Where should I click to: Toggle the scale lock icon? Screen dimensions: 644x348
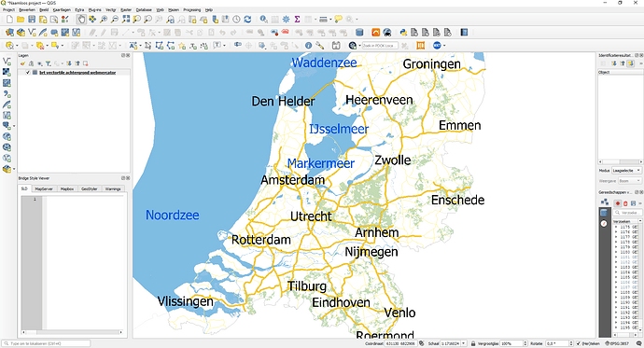473,343
